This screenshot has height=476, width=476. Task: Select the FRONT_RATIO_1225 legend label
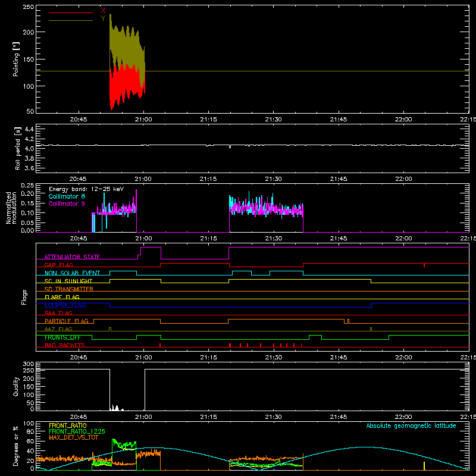click(77, 431)
